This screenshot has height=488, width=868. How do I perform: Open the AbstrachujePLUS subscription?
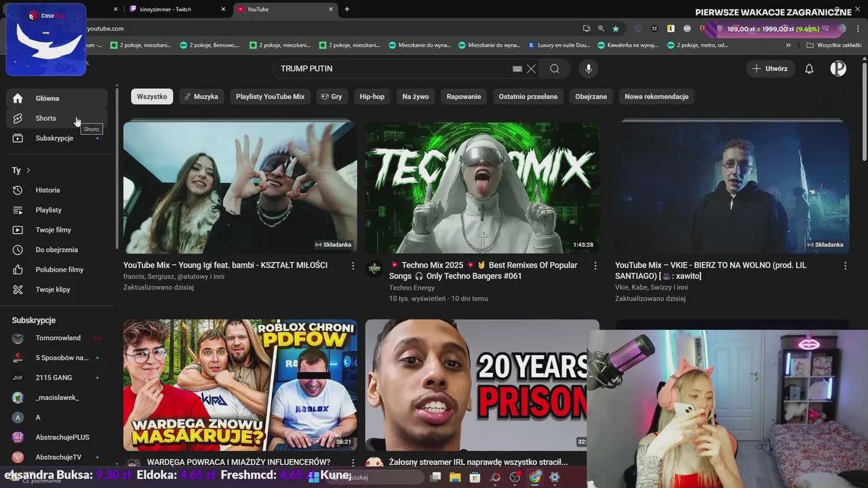57,437
